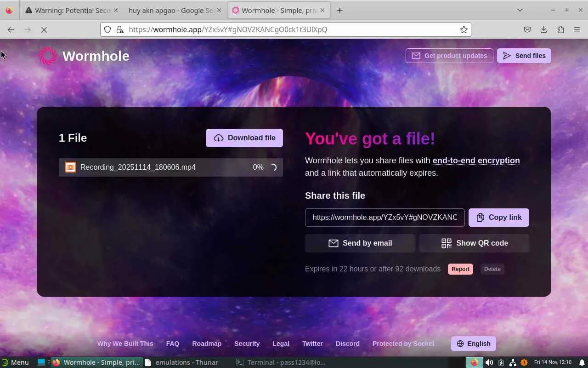Open the tracking protection shield icon

[x=107, y=29]
